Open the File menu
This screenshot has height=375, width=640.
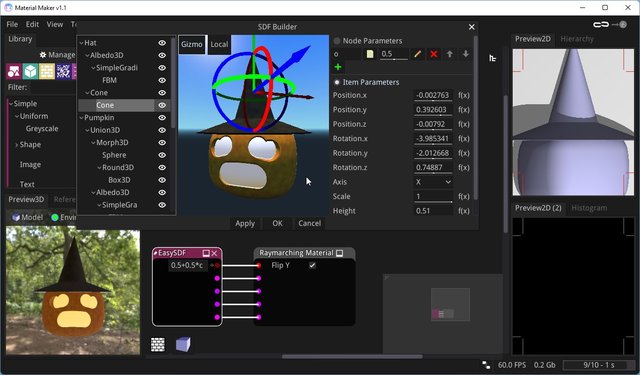pos(12,24)
